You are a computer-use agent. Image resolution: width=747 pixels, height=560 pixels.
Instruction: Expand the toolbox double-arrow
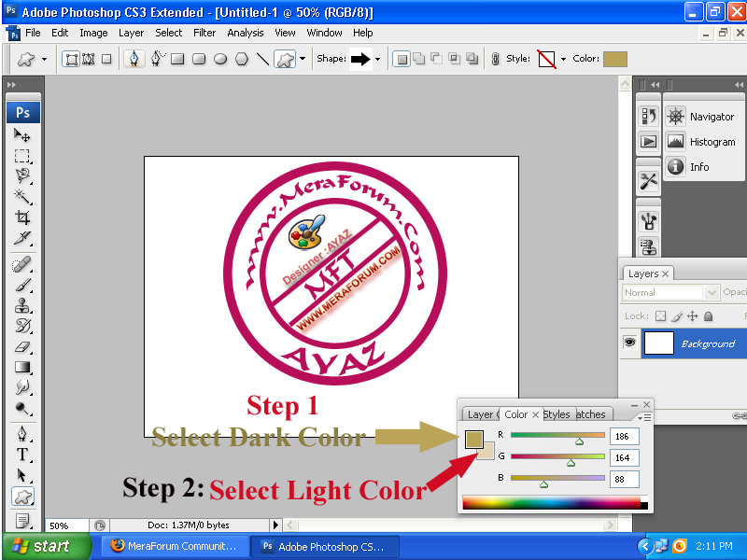11,85
